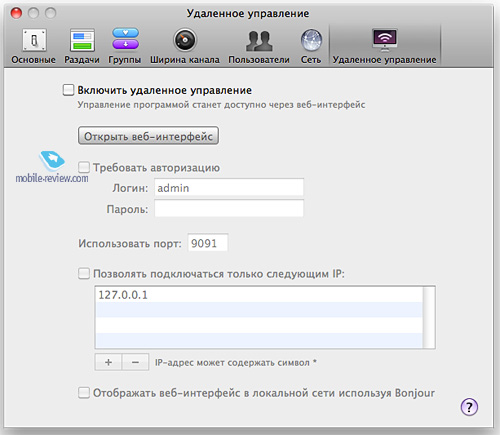Viewport: 500px width, 435px height.
Task: Open the Пользователи peers icon
Action: pyautogui.click(x=259, y=41)
